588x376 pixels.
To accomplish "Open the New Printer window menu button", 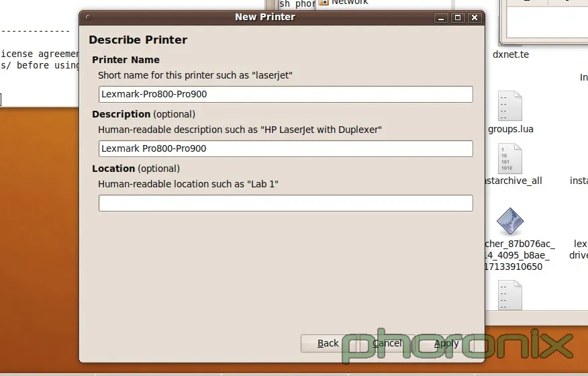I will pos(89,17).
